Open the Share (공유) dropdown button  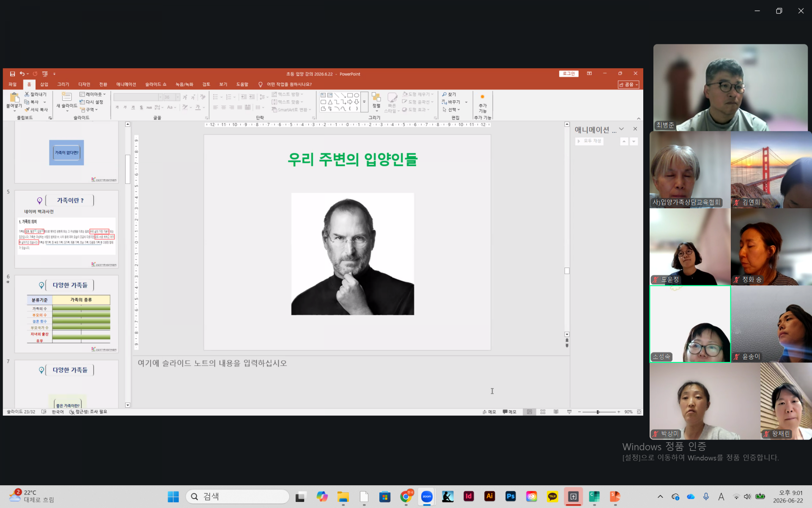pyautogui.click(x=628, y=85)
